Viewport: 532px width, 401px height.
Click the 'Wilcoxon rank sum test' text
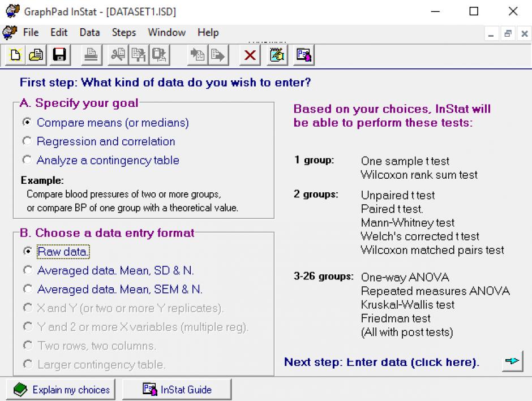(419, 175)
